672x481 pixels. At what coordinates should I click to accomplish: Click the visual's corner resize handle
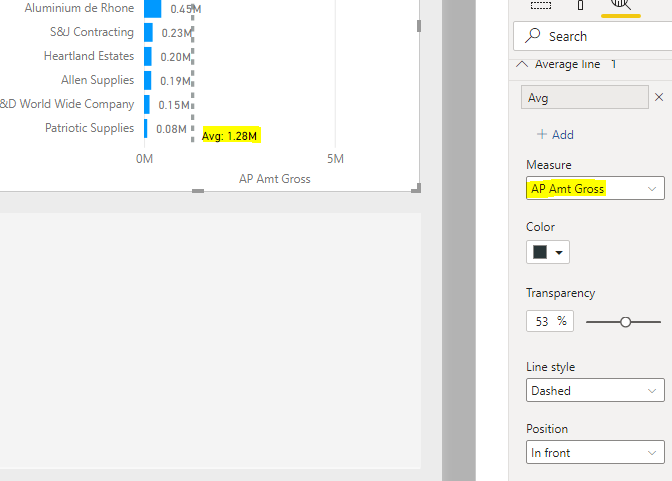(416, 188)
